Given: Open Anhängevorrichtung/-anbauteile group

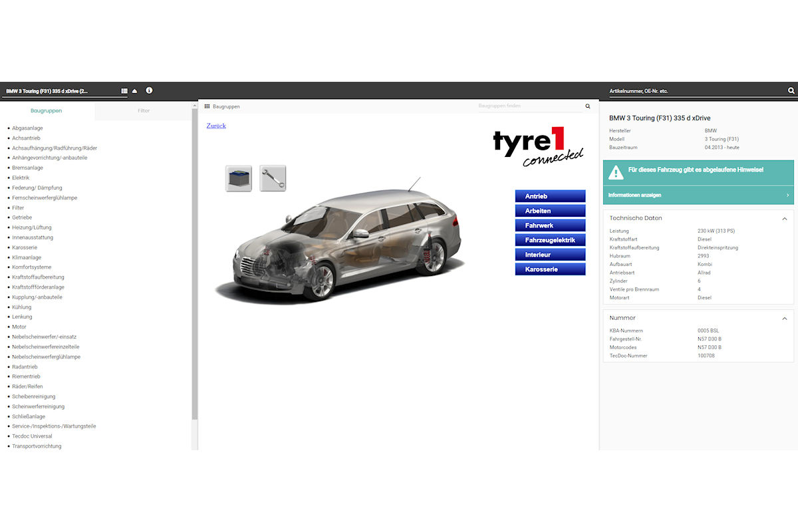Looking at the screenshot, I should [49, 158].
